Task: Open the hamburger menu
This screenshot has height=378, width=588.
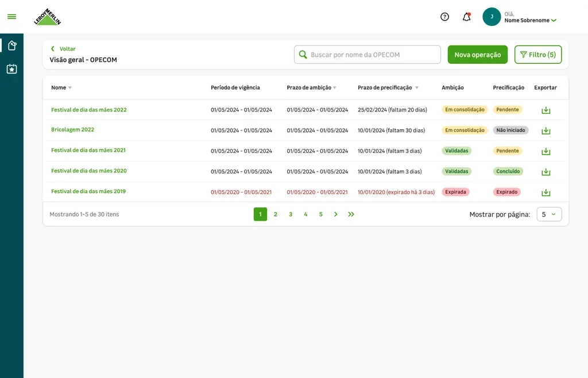Action: coord(11,17)
